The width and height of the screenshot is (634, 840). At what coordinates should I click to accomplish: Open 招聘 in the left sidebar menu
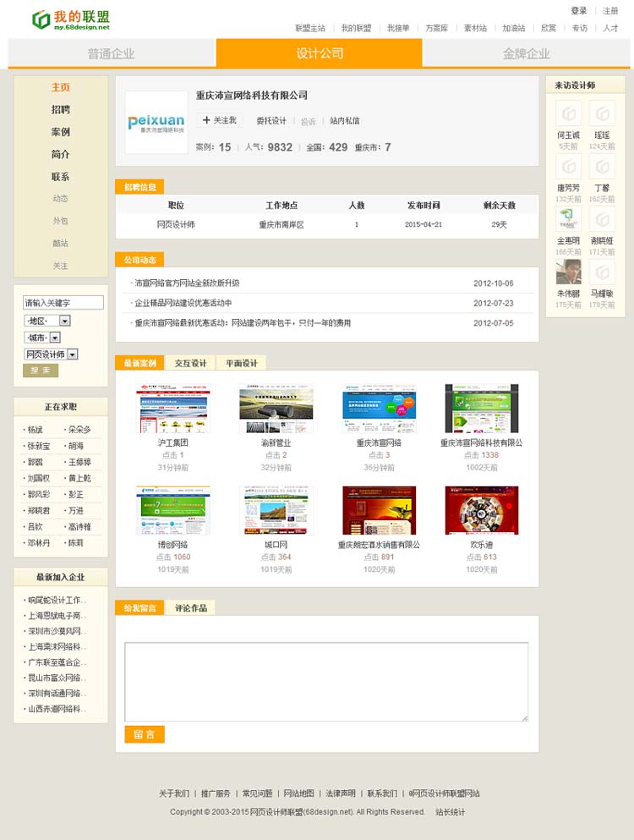pos(60,109)
